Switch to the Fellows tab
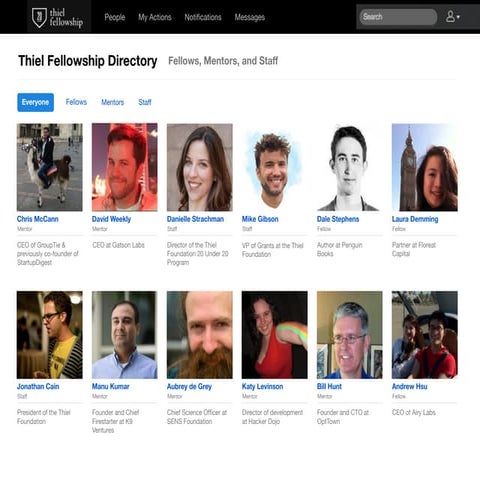This screenshot has height=480, width=480. (76, 102)
